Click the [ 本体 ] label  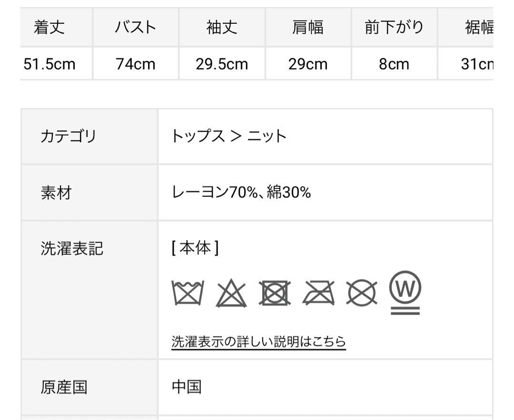click(195, 248)
